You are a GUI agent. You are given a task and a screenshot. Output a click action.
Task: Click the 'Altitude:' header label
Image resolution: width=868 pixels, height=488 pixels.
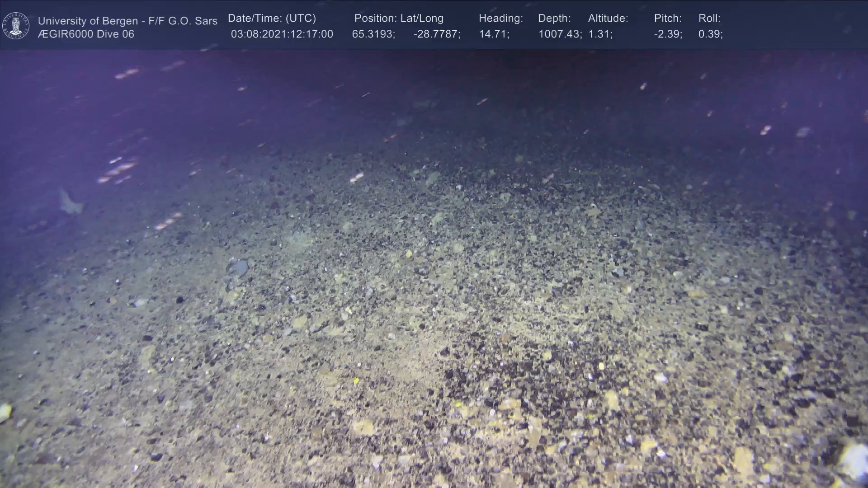pyautogui.click(x=608, y=19)
